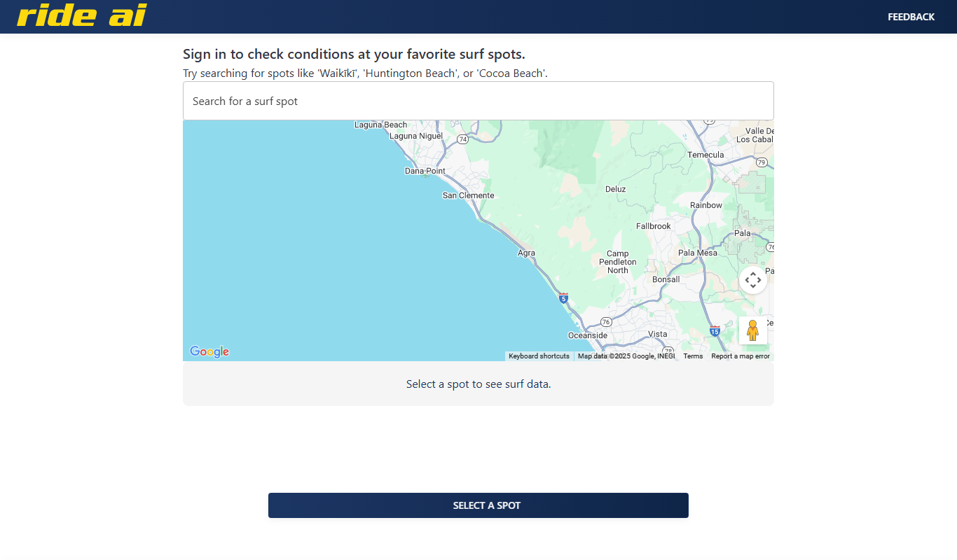Image resolution: width=957 pixels, height=560 pixels.
Task: Click Pala Mesa label on the map
Action: 698,253
